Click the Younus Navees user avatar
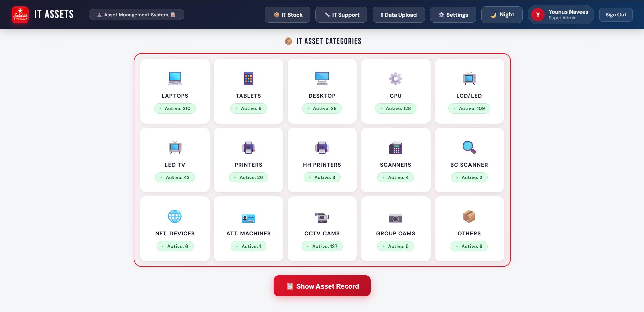Image resolution: width=644 pixels, height=312 pixels. click(538, 15)
